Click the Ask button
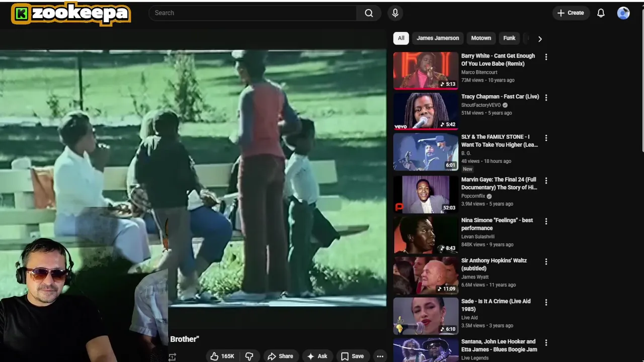Image resolution: width=644 pixels, height=362 pixels. coord(317,356)
